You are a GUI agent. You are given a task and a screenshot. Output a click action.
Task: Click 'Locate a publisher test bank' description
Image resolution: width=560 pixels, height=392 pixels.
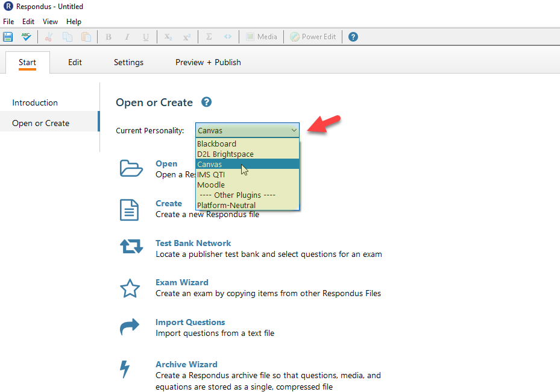click(x=269, y=254)
